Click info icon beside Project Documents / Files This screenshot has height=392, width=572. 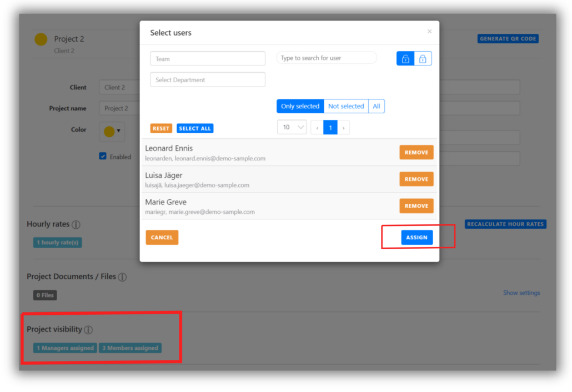tap(122, 277)
